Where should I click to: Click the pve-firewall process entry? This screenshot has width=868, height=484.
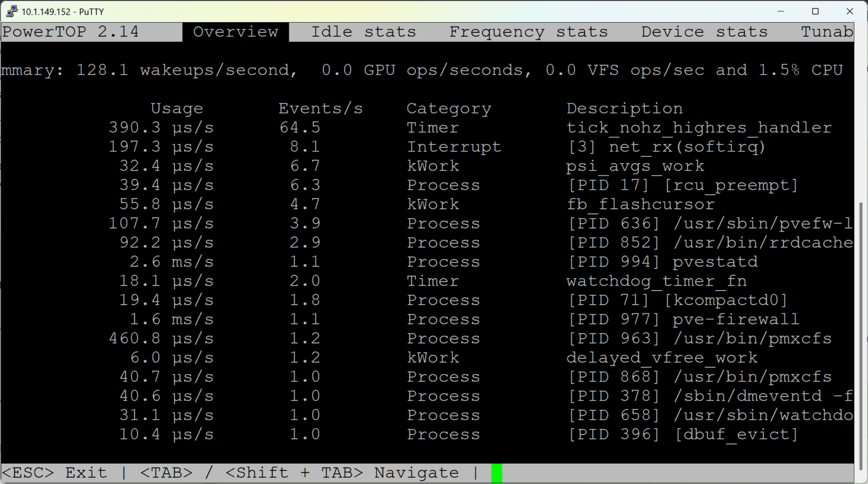[683, 319]
